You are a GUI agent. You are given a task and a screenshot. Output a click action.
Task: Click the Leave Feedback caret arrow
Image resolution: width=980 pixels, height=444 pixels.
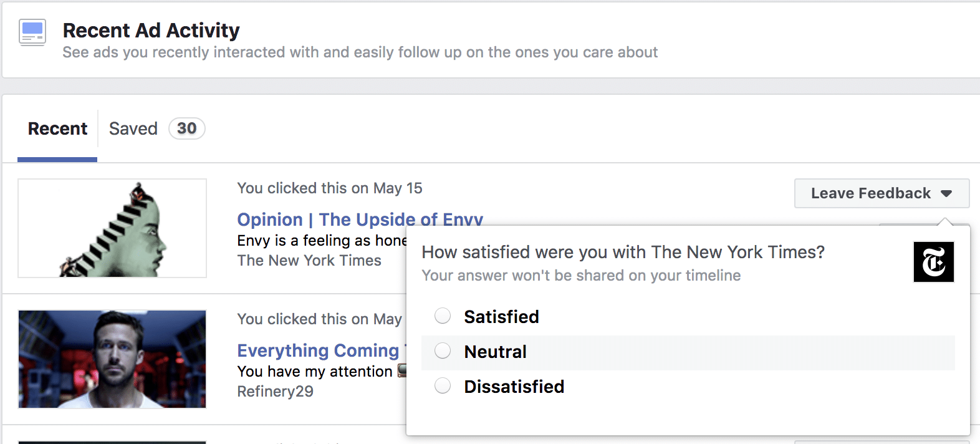946,193
